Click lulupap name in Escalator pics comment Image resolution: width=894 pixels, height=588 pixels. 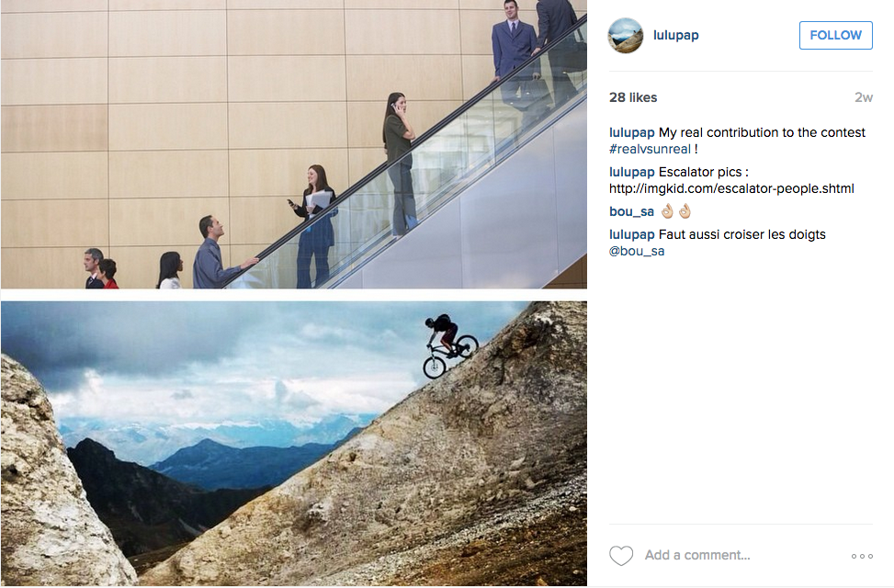click(x=632, y=172)
